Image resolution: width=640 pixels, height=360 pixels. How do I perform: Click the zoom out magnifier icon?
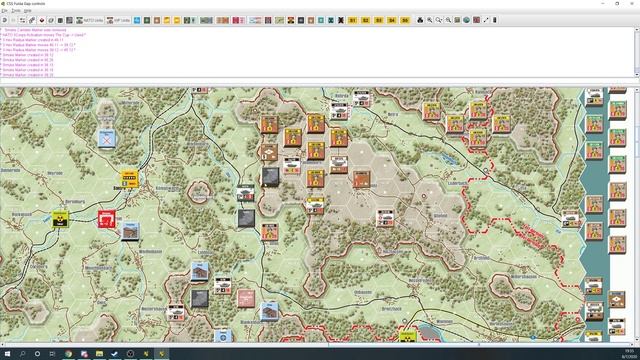[448, 20]
